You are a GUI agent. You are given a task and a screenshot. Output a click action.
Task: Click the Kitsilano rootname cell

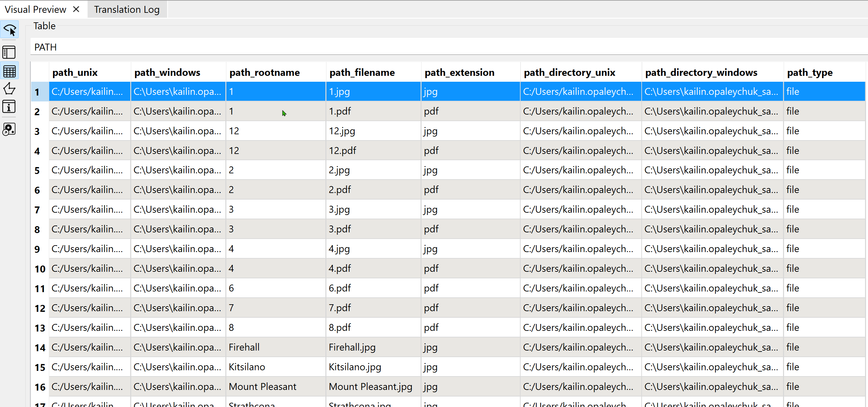(x=276, y=367)
